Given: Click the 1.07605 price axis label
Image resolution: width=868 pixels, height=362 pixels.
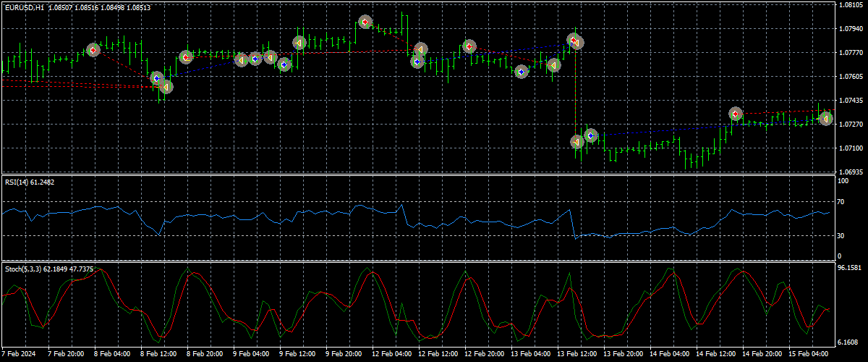Looking at the screenshot, I should 851,77.
